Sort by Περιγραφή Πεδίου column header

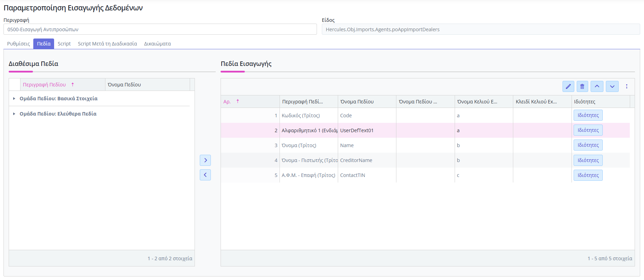tap(44, 85)
